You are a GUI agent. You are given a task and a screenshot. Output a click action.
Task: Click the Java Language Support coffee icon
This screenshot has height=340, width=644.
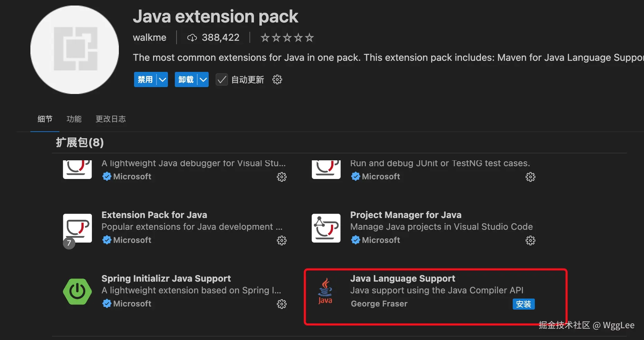[325, 292]
